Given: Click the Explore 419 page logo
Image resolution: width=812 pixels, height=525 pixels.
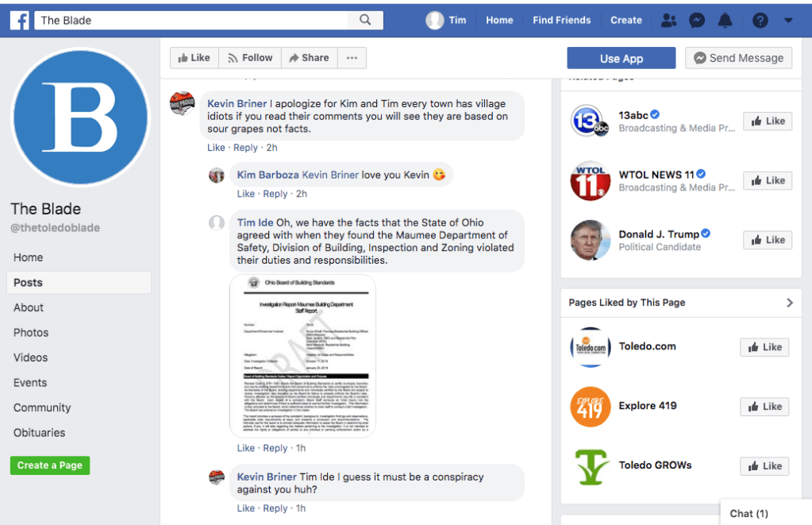Looking at the screenshot, I should pos(590,406).
